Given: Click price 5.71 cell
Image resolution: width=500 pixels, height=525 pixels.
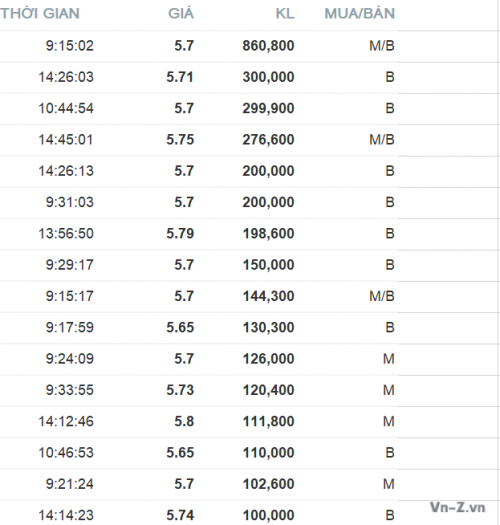Looking at the screenshot, I should coord(180,77).
